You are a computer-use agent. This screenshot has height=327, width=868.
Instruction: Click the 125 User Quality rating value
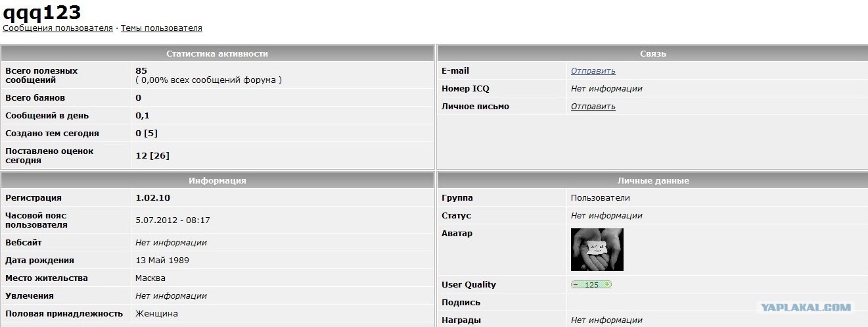591,285
